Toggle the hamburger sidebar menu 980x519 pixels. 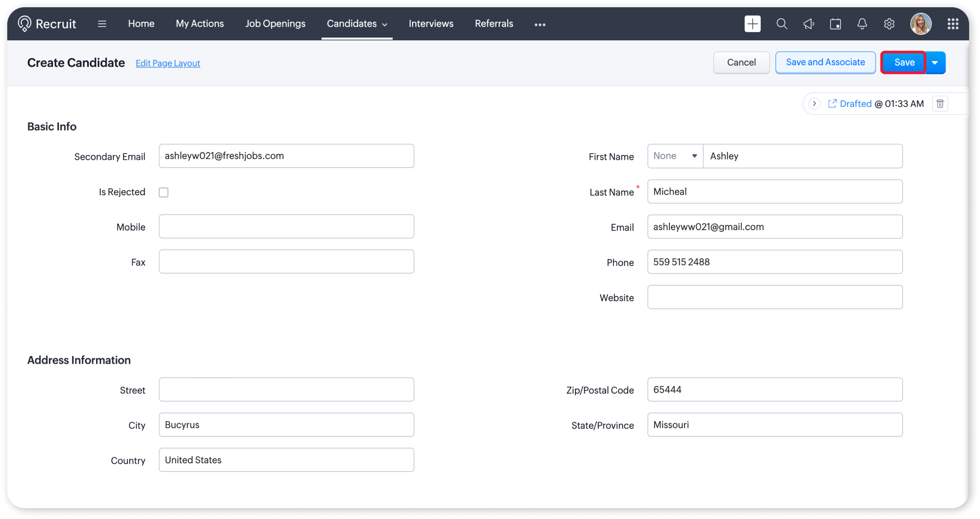102,24
